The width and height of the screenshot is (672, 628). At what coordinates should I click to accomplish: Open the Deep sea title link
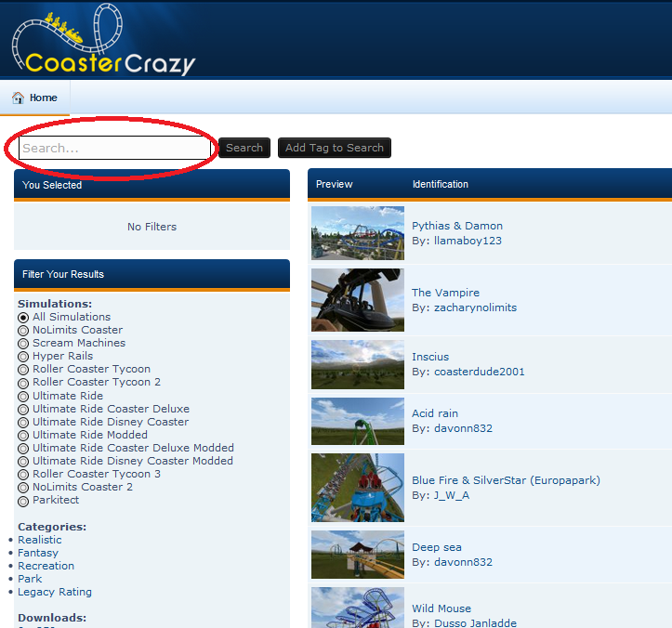click(x=437, y=547)
